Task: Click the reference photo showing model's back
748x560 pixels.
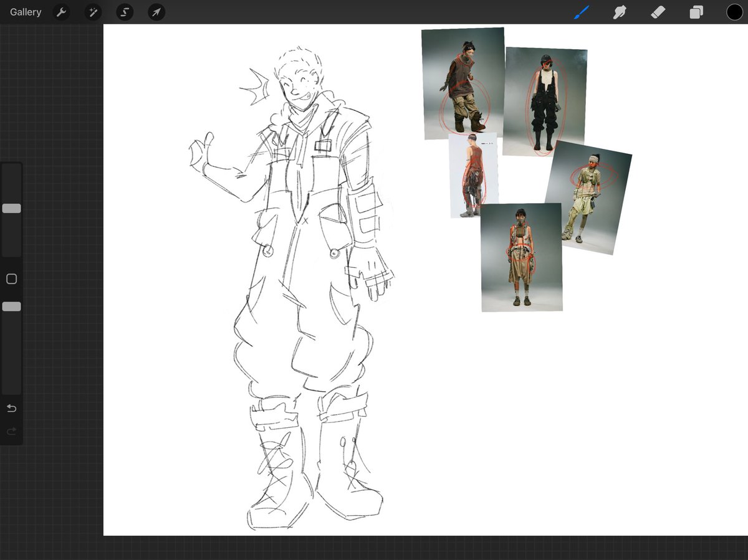Action: tap(474, 175)
